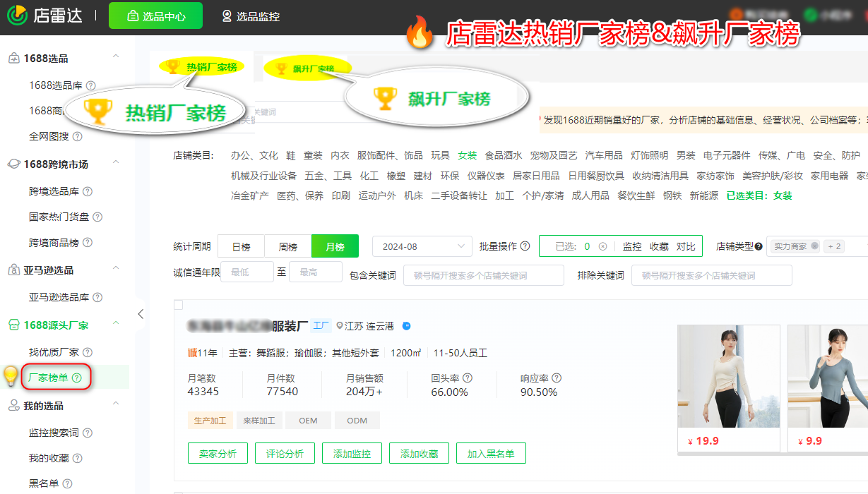Clear the 已选 count with the x icon
The image size is (868, 494).
pyautogui.click(x=602, y=246)
